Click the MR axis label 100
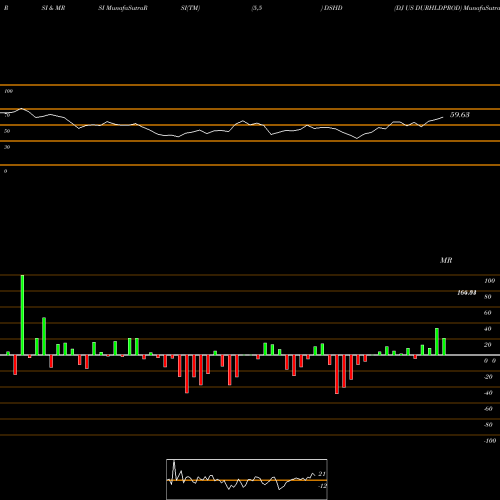The width and height of the screenshot is (500, 500). click(x=489, y=281)
